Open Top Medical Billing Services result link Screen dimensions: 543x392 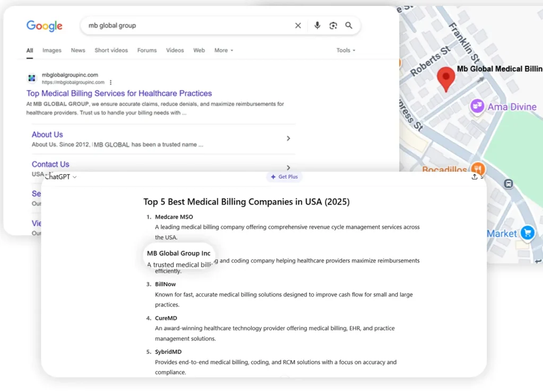click(119, 93)
